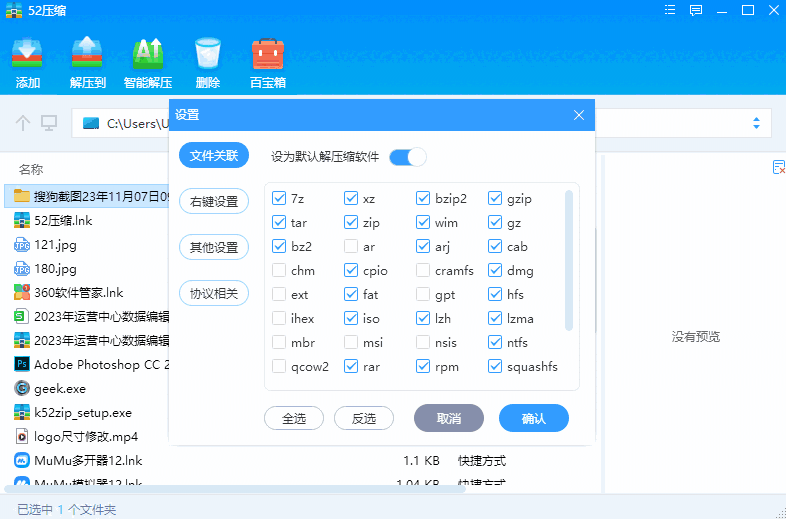This screenshot has width=786, height=519.
Task: Click the 智能解压 smart extract icon
Action: point(147,53)
